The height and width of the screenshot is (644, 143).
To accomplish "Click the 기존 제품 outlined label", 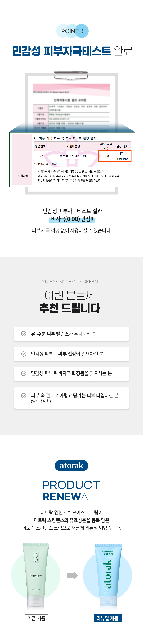I will point(36,618).
